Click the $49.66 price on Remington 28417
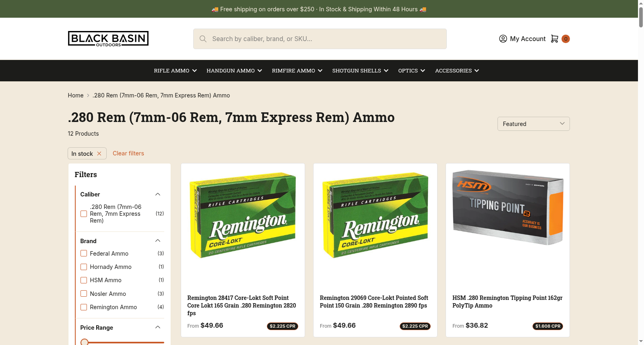This screenshot has width=644, height=345. 212,325
